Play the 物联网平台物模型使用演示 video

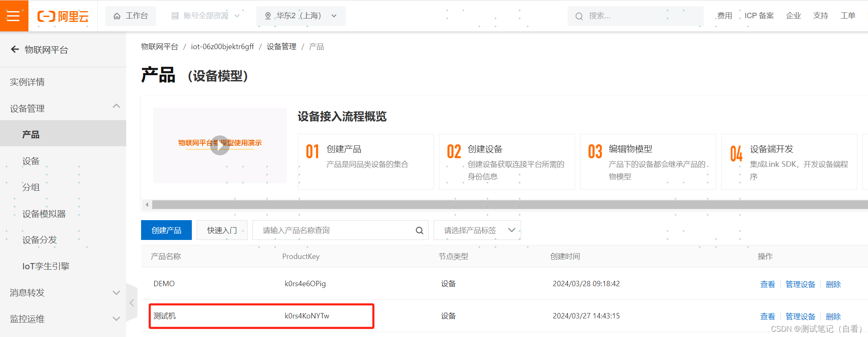pyautogui.click(x=220, y=145)
